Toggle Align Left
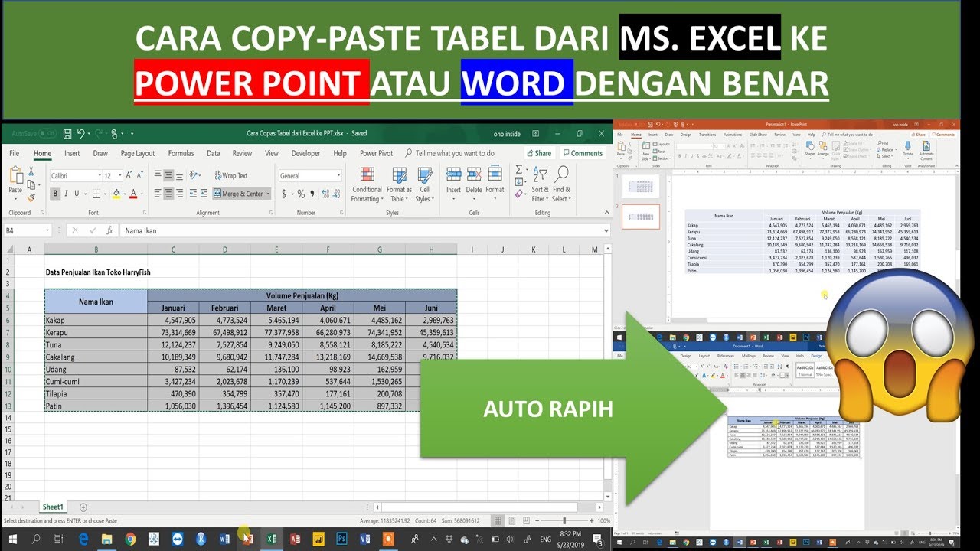The height and width of the screenshot is (551, 980). [x=158, y=194]
